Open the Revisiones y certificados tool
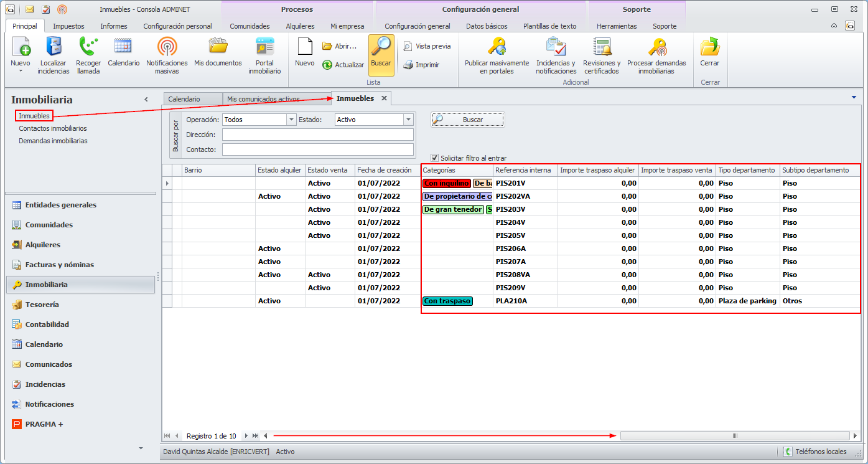Image resolution: width=868 pixels, height=464 pixels. (x=602, y=47)
